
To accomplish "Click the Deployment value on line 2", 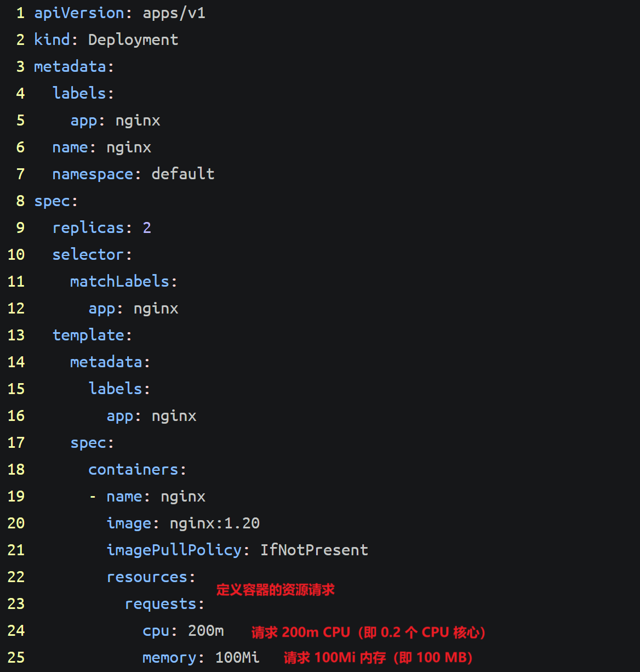I will [133, 40].
